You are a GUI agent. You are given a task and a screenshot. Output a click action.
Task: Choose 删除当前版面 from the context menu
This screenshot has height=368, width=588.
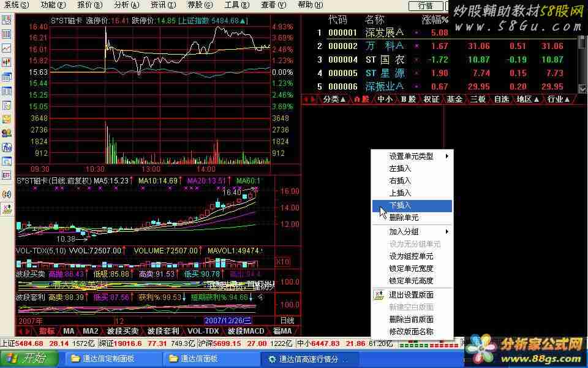coord(412,320)
